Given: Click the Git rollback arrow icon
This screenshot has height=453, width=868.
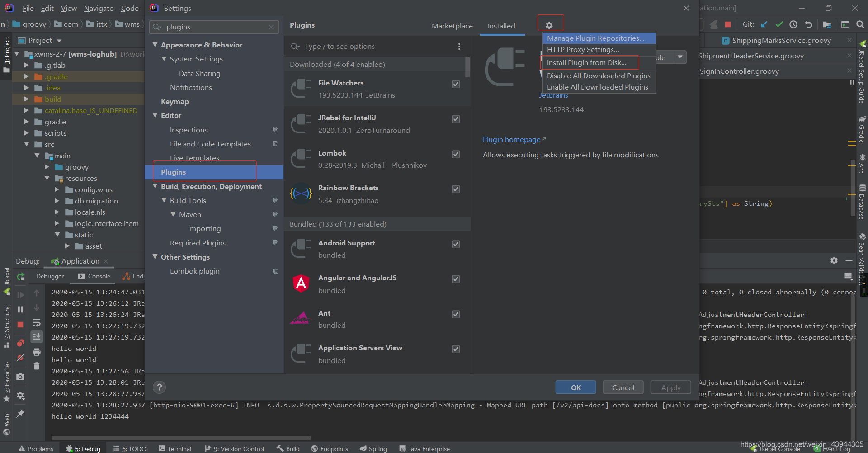Looking at the screenshot, I should 809,24.
